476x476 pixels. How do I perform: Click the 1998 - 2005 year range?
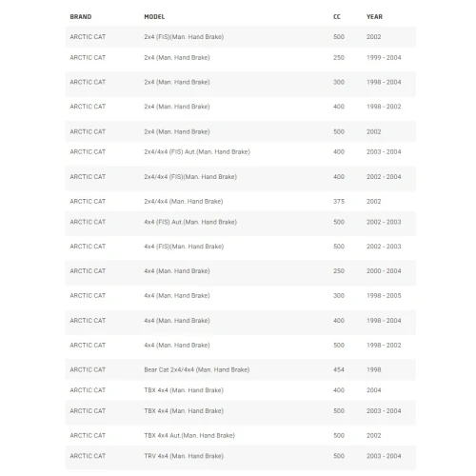point(384,296)
